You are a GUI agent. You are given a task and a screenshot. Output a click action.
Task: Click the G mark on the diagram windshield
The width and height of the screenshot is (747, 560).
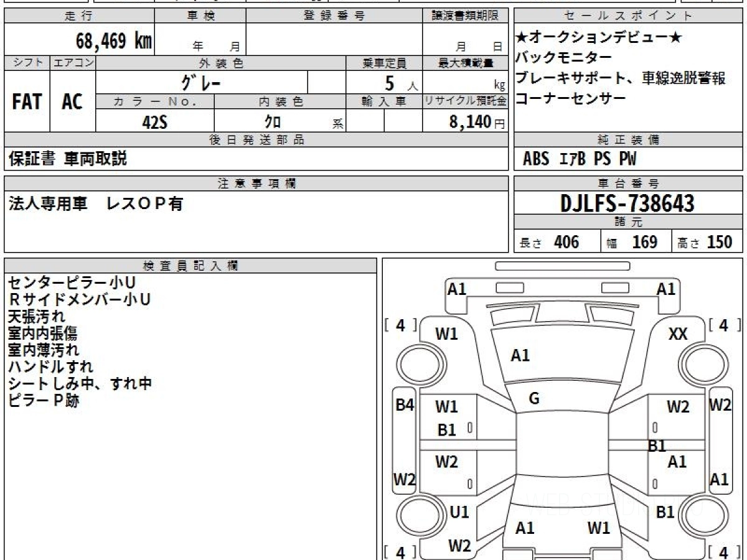click(533, 399)
